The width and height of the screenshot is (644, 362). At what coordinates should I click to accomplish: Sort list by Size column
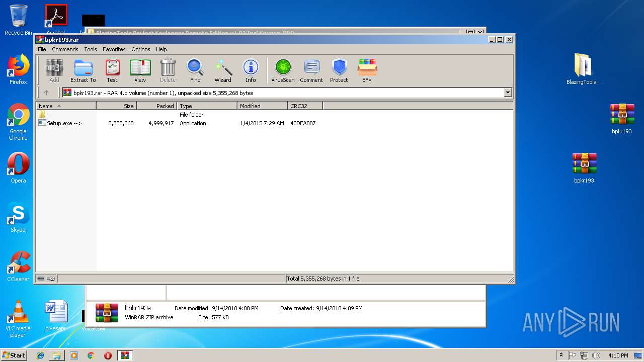tap(116, 106)
